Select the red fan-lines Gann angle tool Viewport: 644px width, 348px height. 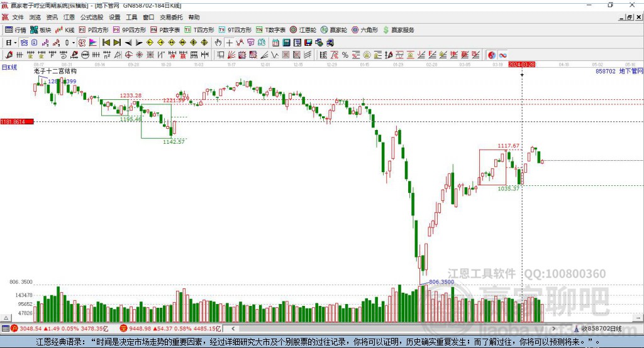(231, 55)
